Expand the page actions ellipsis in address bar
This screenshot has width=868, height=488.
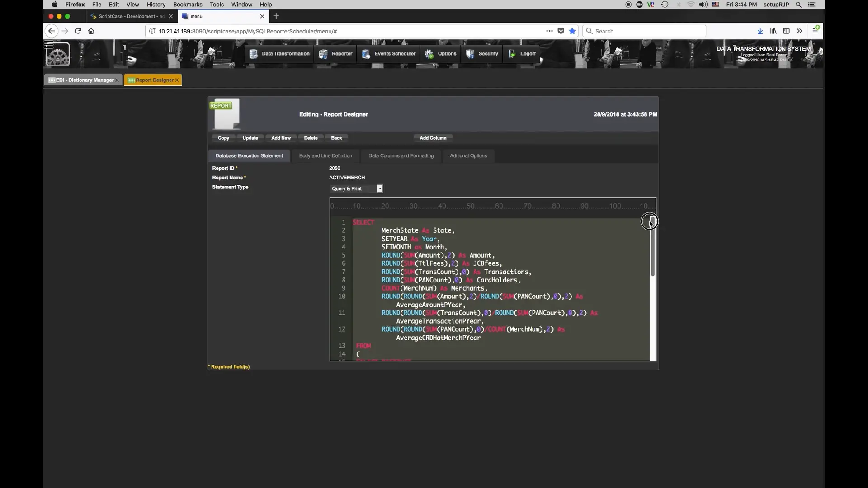click(x=549, y=31)
